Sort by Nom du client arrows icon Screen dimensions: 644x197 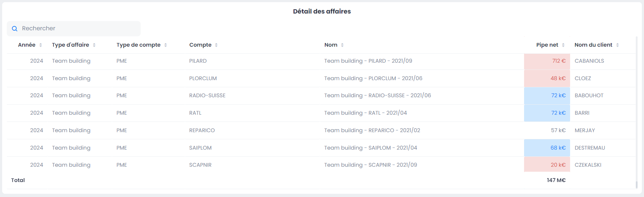(x=618, y=45)
